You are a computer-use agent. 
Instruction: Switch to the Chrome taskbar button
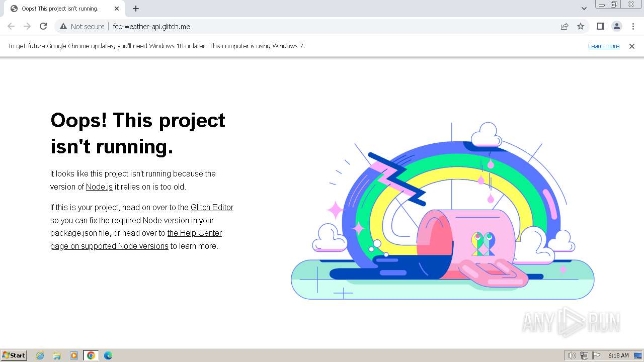(x=91, y=355)
